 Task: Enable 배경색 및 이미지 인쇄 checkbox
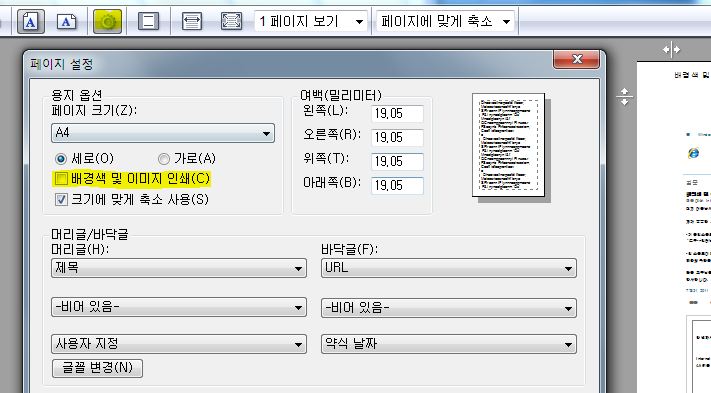pyautogui.click(x=61, y=179)
